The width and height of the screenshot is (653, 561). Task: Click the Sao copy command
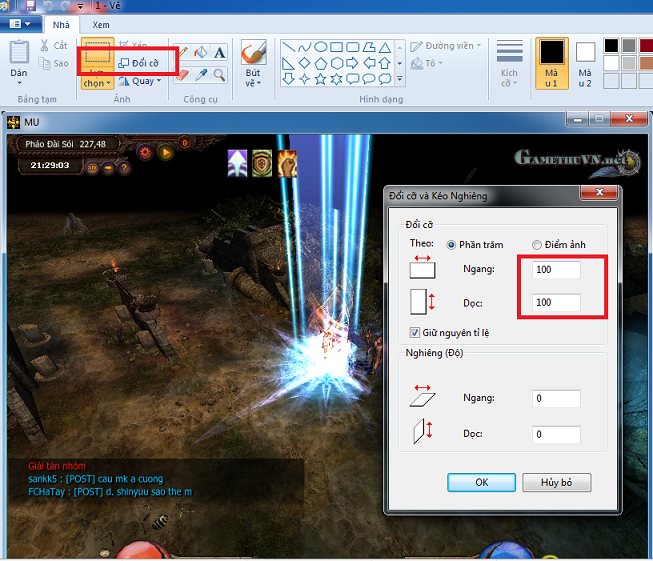(x=53, y=63)
